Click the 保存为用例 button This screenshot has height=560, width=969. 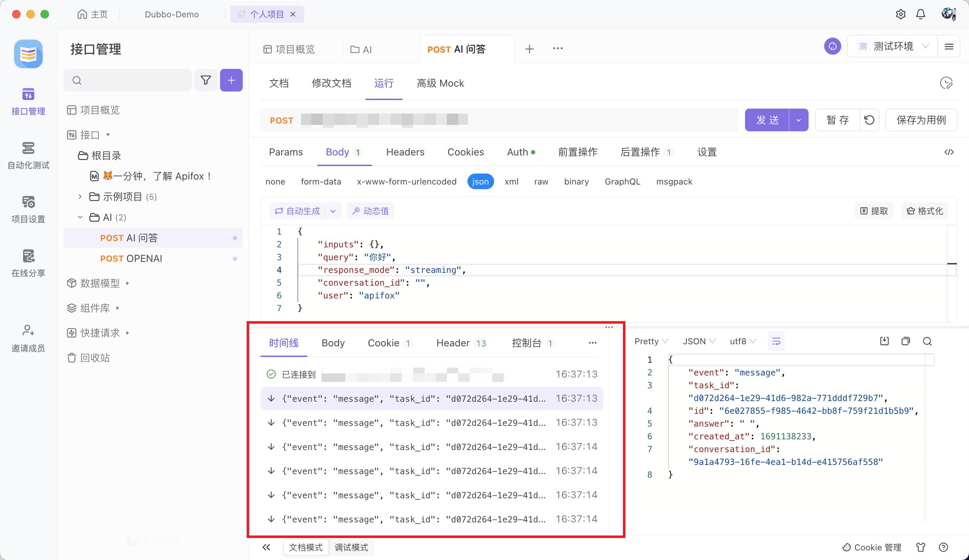pyautogui.click(x=921, y=120)
